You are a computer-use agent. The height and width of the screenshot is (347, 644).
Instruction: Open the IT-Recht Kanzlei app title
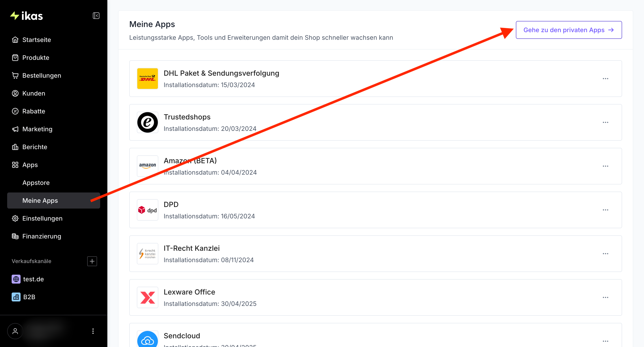pyautogui.click(x=191, y=248)
